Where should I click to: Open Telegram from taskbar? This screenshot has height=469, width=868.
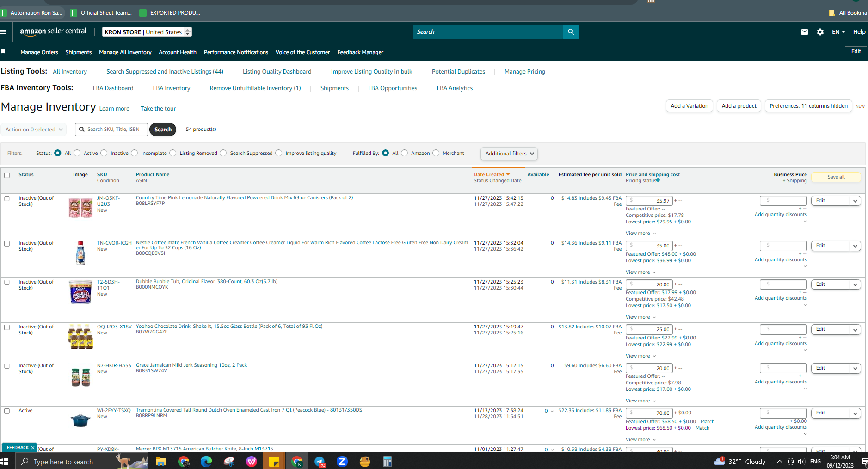click(320, 462)
